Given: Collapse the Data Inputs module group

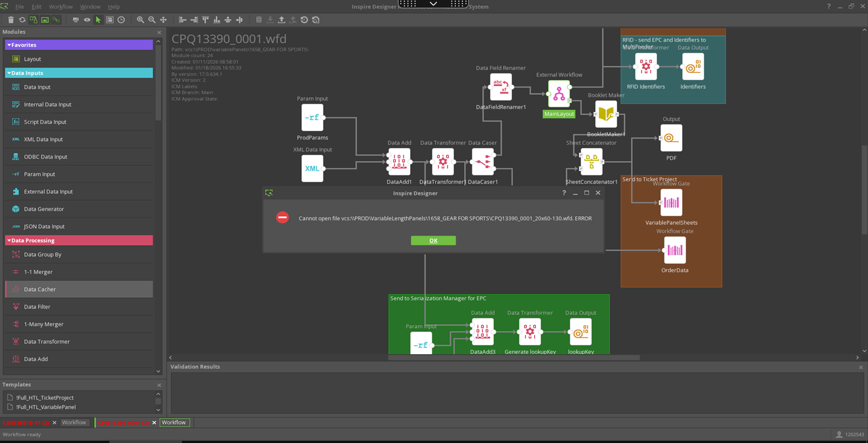Looking at the screenshot, I should [9, 73].
